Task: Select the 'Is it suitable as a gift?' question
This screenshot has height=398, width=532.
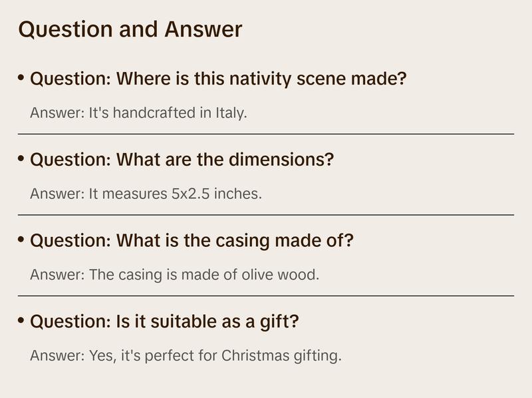Action: point(164,321)
